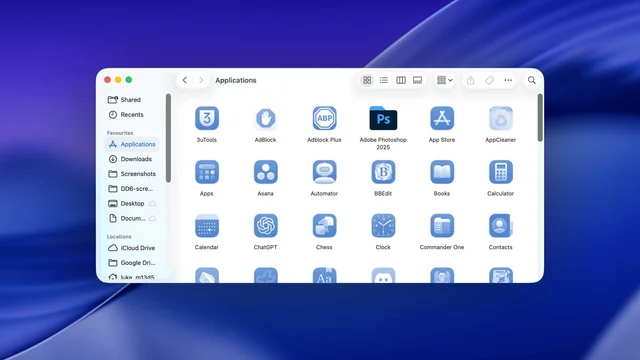Image resolution: width=640 pixels, height=360 pixels.
Task: Switch to gallery view
Action: click(417, 80)
